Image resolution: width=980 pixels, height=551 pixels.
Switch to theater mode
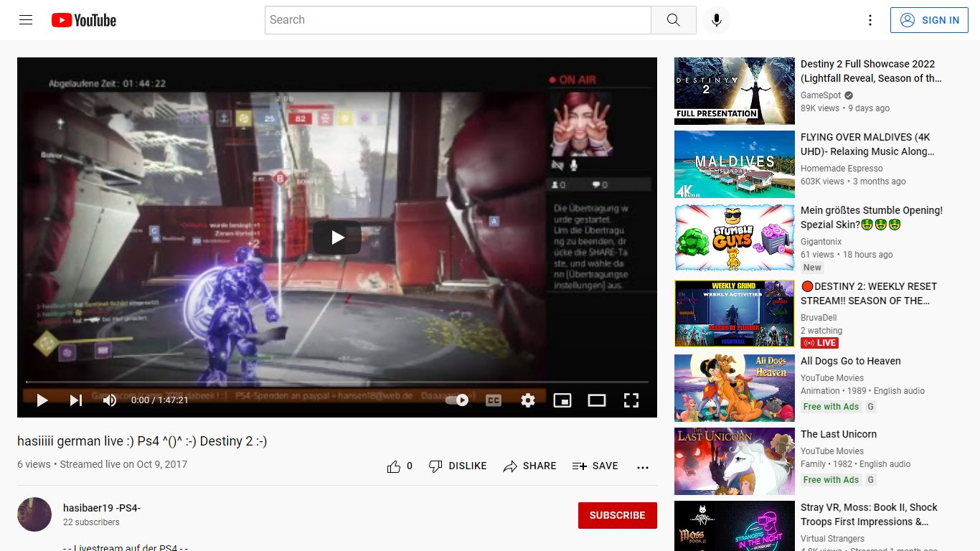coord(597,400)
